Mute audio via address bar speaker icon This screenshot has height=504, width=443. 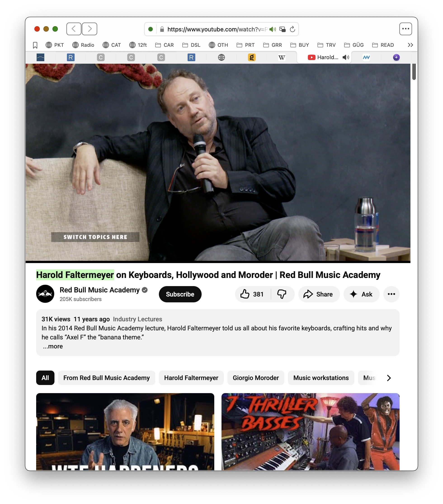tap(272, 29)
